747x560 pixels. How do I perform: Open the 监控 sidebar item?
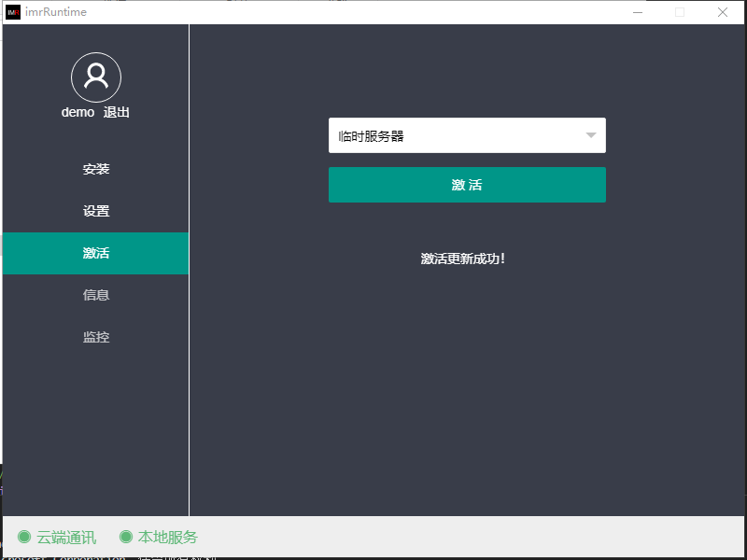click(x=96, y=337)
